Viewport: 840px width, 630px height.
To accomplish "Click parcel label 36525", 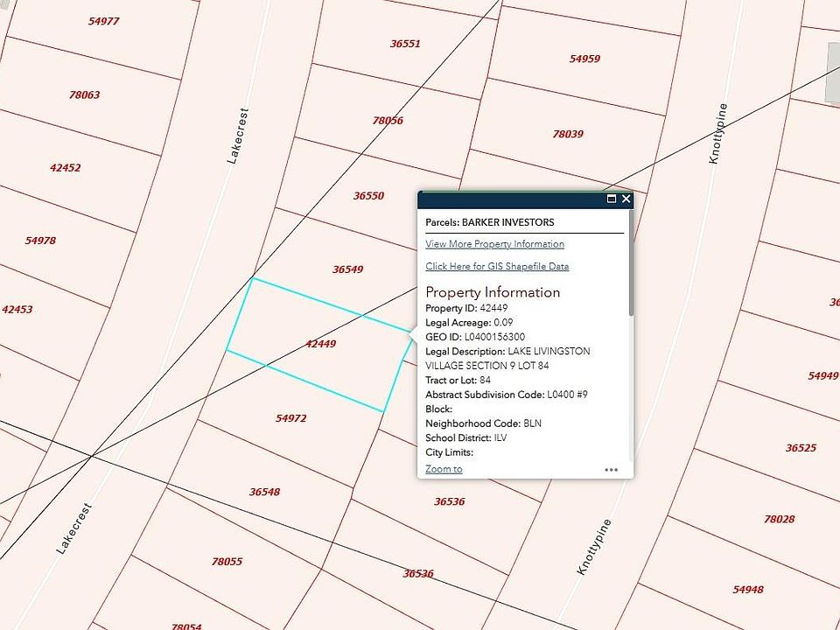I will click(x=801, y=448).
